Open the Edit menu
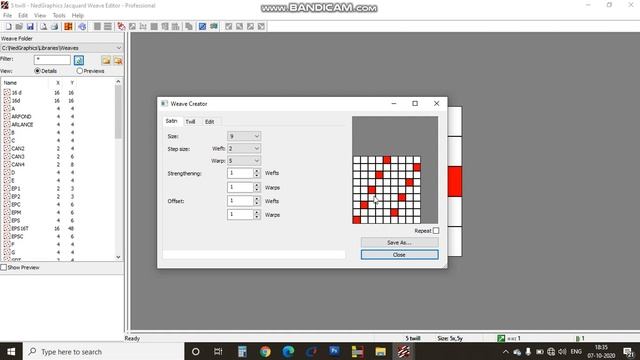The width and height of the screenshot is (640, 360). pyautogui.click(x=23, y=16)
